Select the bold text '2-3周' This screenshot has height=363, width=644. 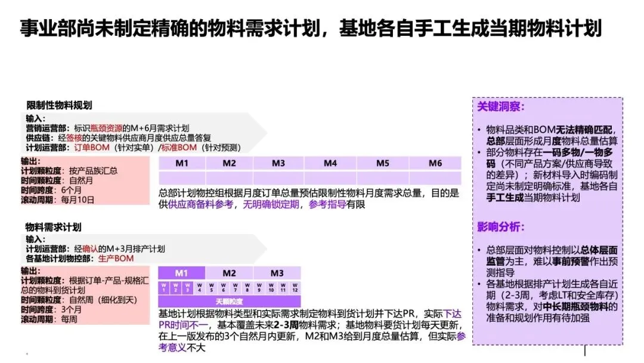pyautogui.click(x=286, y=325)
